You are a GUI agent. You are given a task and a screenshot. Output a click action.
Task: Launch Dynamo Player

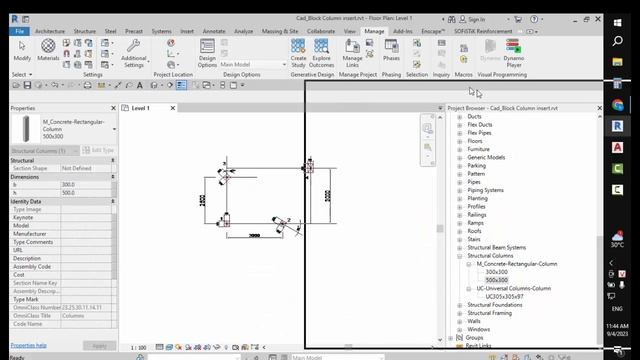click(513, 53)
